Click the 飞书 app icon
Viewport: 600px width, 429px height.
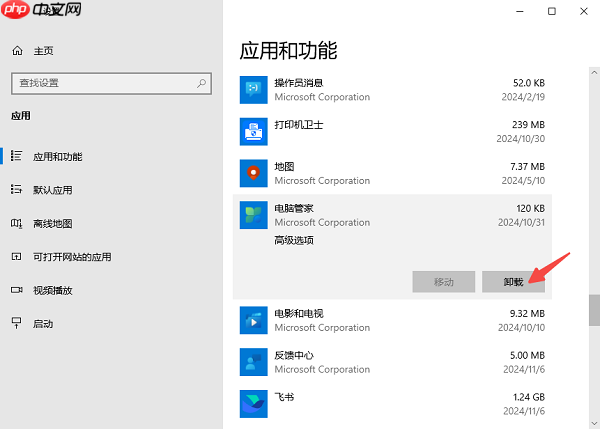click(x=254, y=404)
